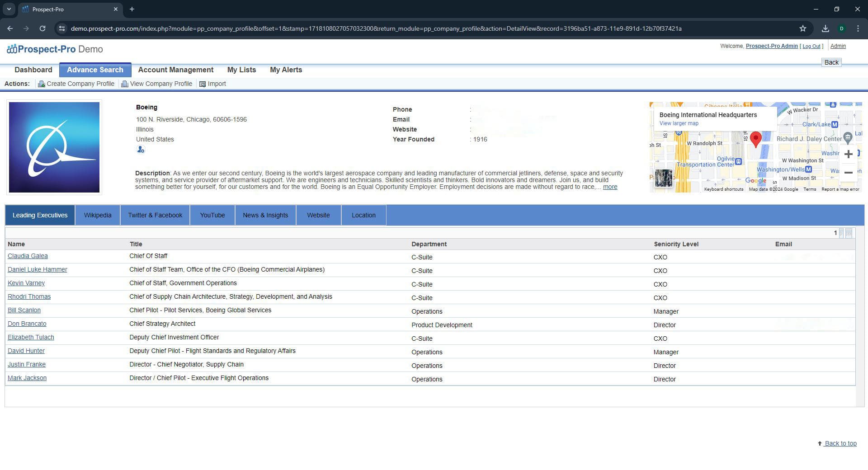This screenshot has height=470, width=868.
Task: Switch to the Location tab
Action: (363, 215)
